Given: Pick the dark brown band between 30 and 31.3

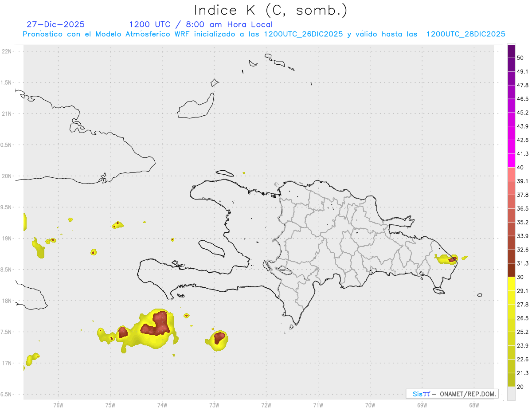Looking at the screenshot, I should 512,270.
